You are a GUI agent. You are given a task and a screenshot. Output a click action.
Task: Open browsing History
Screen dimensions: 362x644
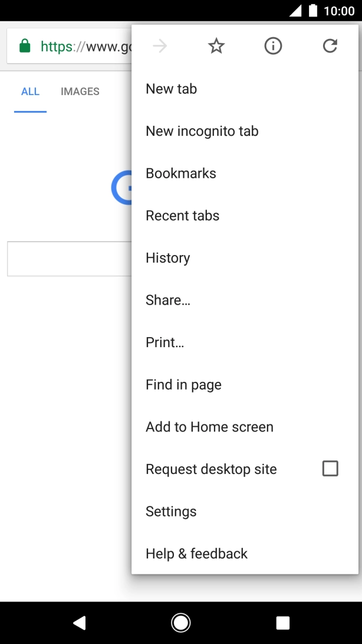point(168,258)
